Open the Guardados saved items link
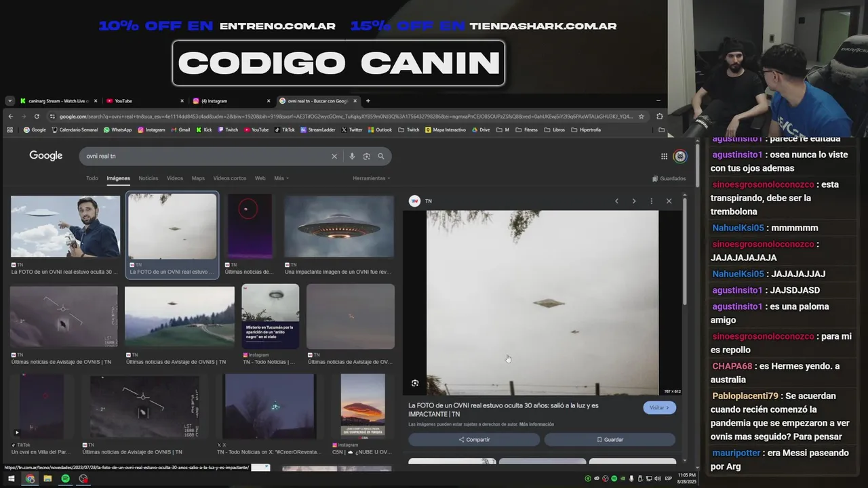 (x=669, y=178)
